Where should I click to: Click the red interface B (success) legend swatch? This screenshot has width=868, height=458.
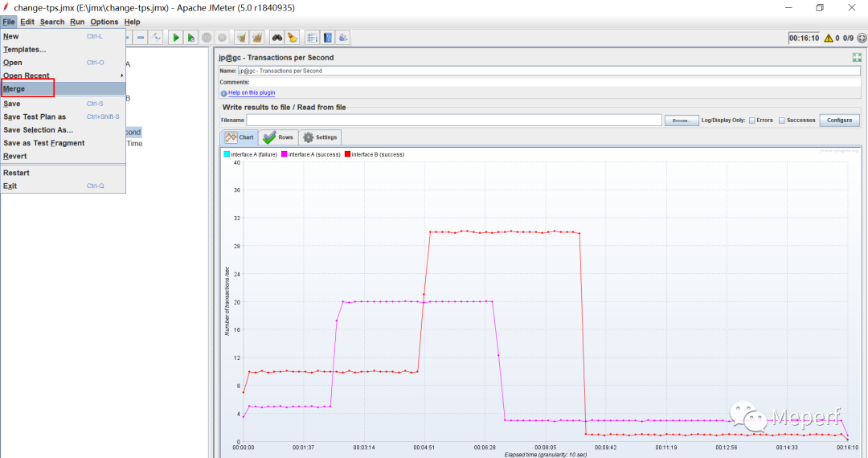(348, 154)
